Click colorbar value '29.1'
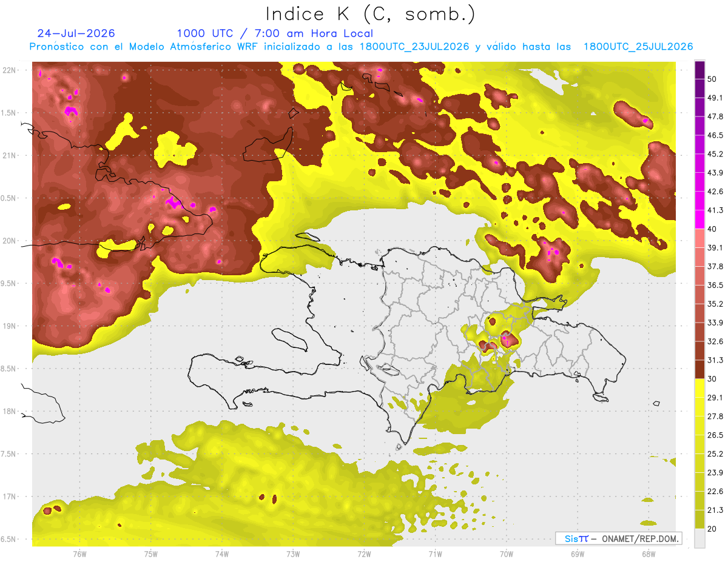 coord(715,397)
